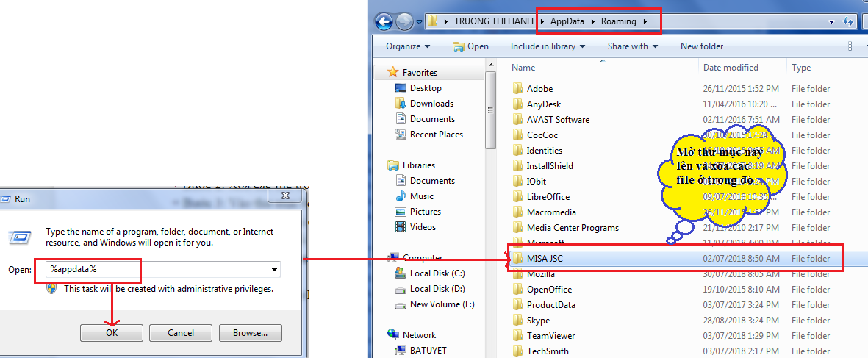Click the 28/08/2018 3:24 PM date cell
868x358 pixels.
741,321
